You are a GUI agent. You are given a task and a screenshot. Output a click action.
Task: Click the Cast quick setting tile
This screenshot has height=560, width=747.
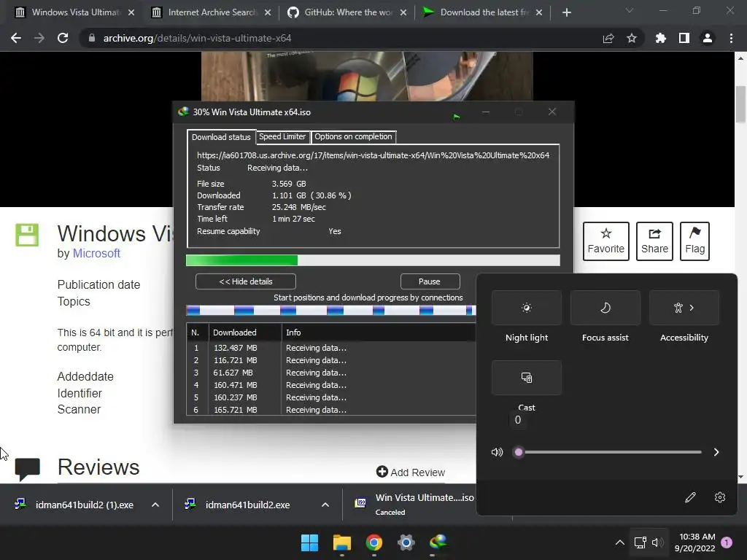pos(527,378)
